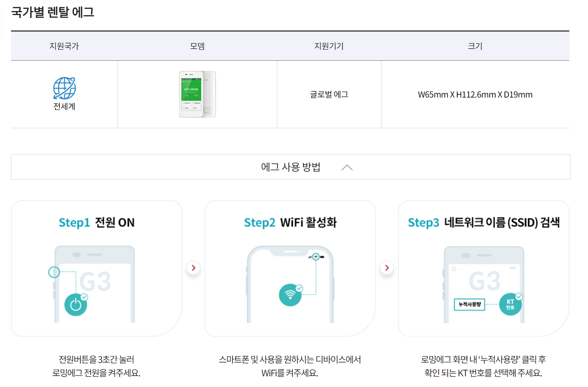Toggle WiFi activation on the Step2 circle

point(290,295)
